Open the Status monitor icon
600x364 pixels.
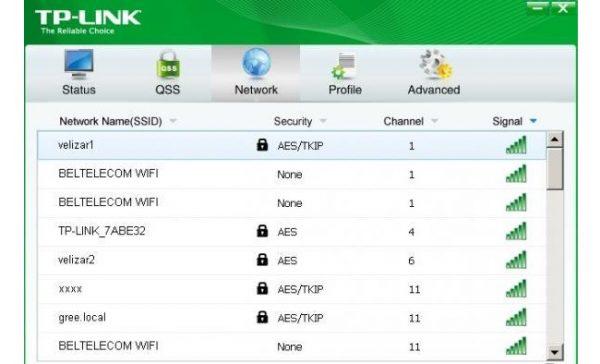coord(78,64)
